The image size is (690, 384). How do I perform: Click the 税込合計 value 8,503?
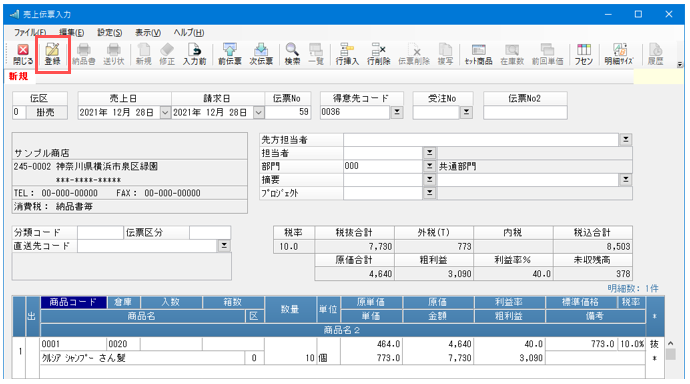[x=593, y=246]
